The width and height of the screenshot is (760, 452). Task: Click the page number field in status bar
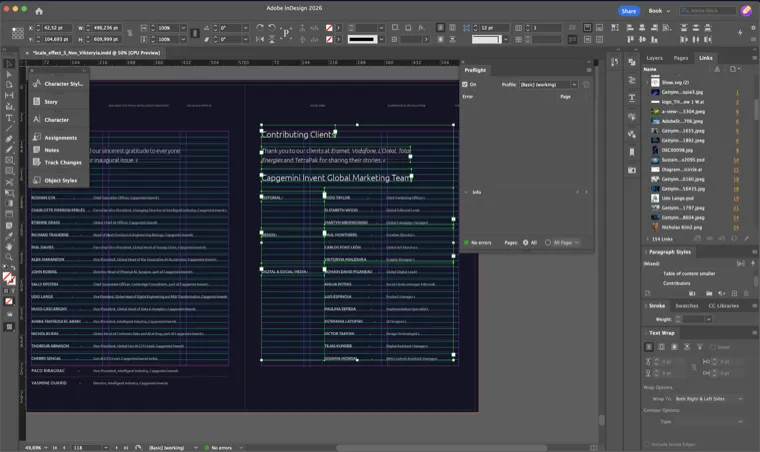pos(87,448)
